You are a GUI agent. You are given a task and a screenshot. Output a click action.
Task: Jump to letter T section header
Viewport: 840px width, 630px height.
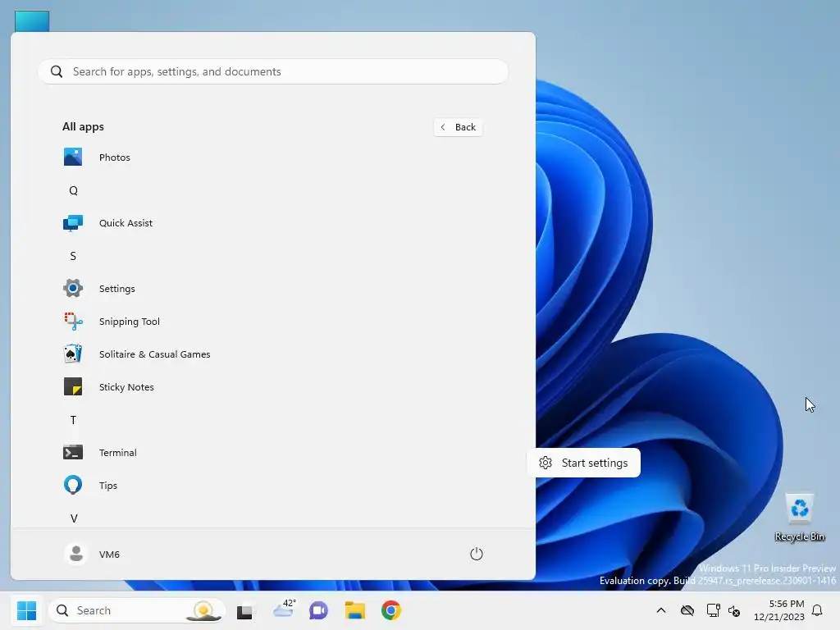point(73,420)
